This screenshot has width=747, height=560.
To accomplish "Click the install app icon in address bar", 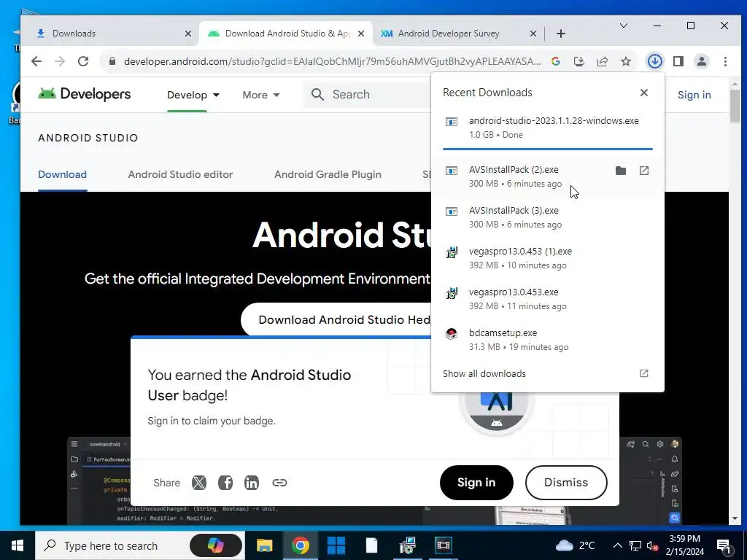I will tap(578, 61).
